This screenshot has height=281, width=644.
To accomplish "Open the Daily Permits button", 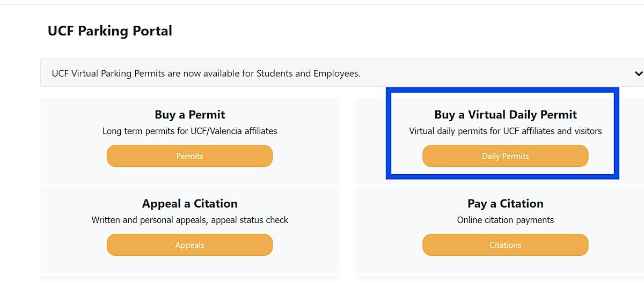I will [505, 156].
